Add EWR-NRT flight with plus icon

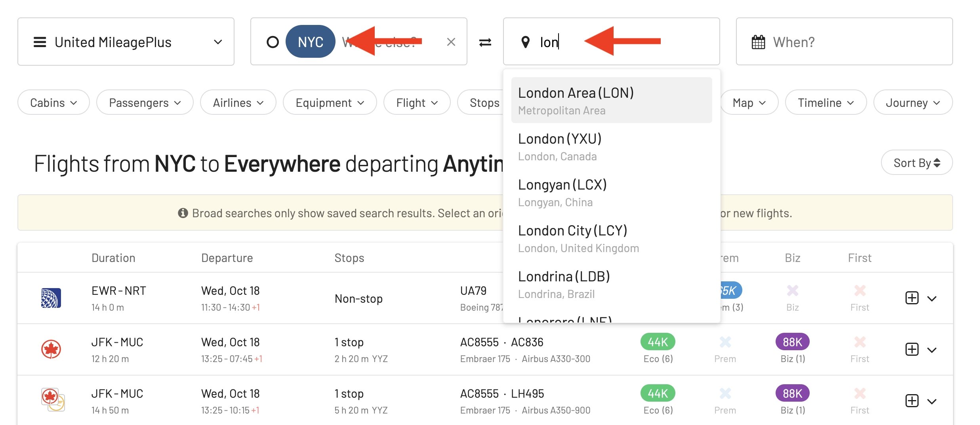point(912,298)
